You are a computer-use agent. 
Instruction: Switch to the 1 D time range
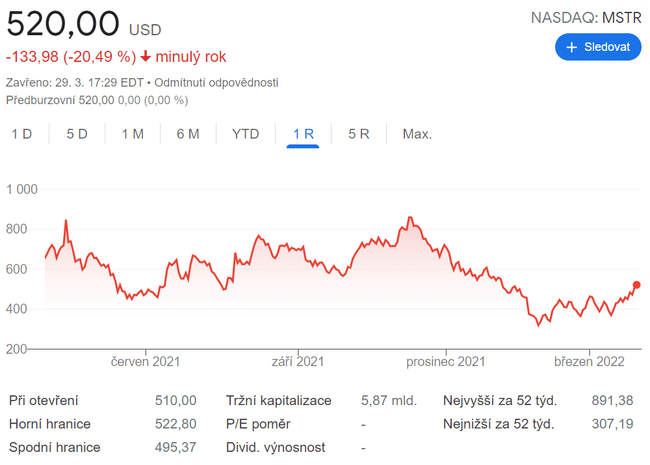click(22, 134)
